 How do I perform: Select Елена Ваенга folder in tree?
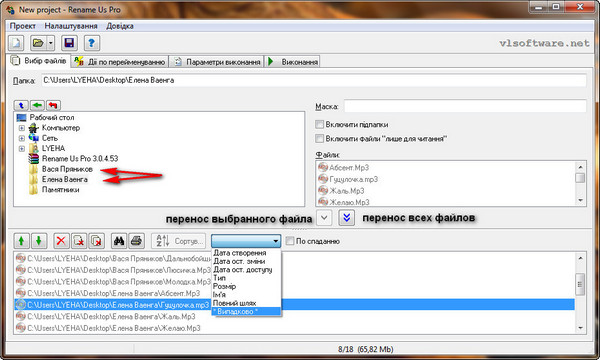click(x=64, y=179)
